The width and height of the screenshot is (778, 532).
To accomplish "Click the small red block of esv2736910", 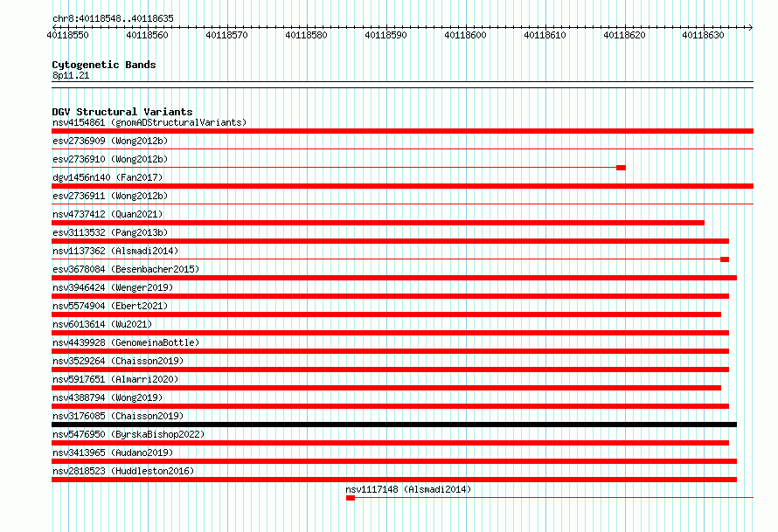I will coord(621,168).
